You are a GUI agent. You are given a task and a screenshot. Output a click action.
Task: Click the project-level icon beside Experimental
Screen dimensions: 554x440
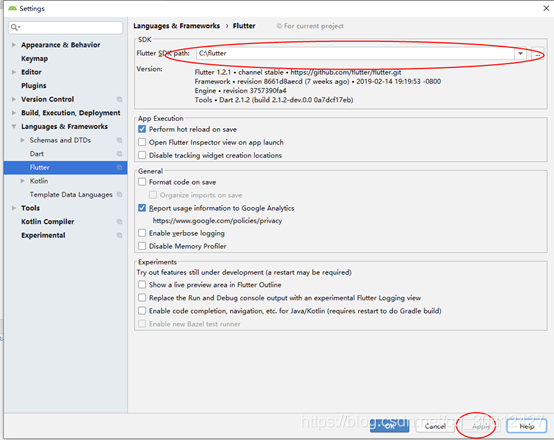(119, 235)
